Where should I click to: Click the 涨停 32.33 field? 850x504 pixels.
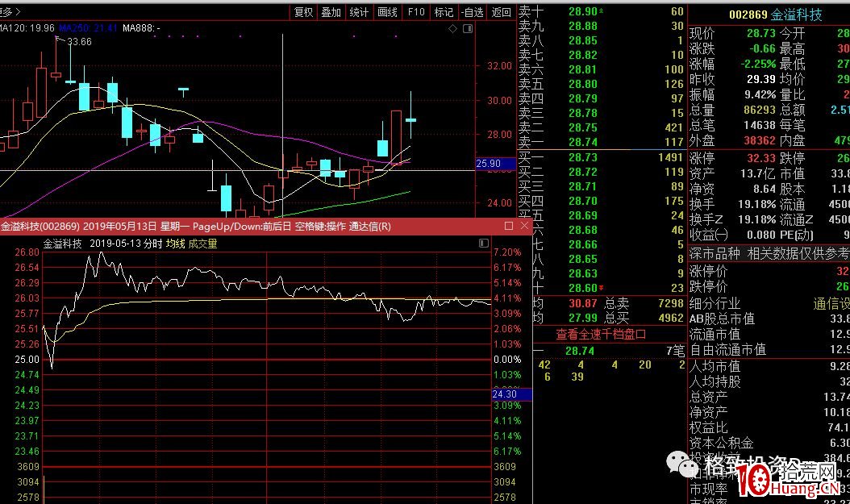732,158
